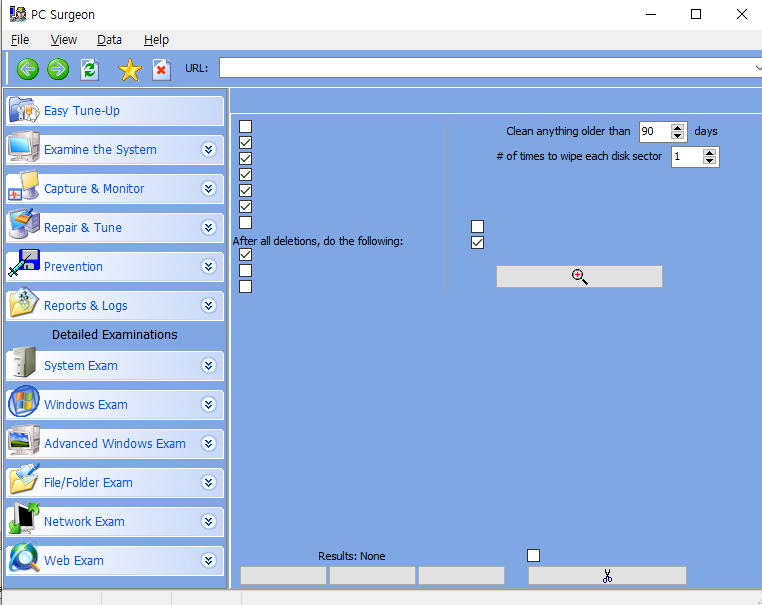The width and height of the screenshot is (762, 605).
Task: Open the Data menu
Action: (109, 40)
